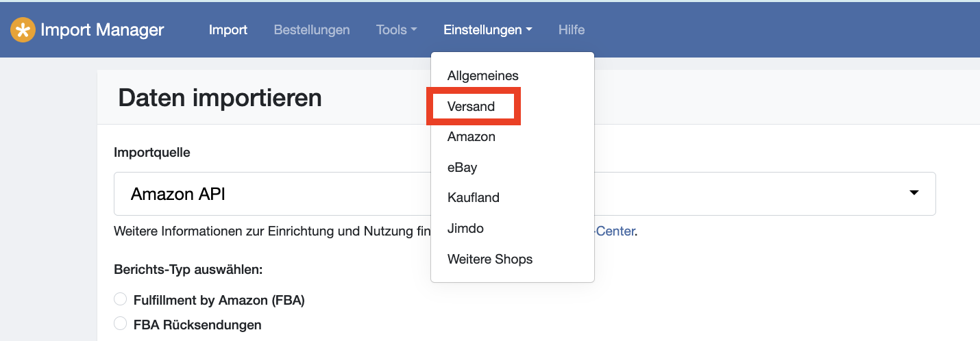Viewport: 980px width, 341px height.
Task: Open the Importquelle Amazon API select box
Action: point(525,194)
